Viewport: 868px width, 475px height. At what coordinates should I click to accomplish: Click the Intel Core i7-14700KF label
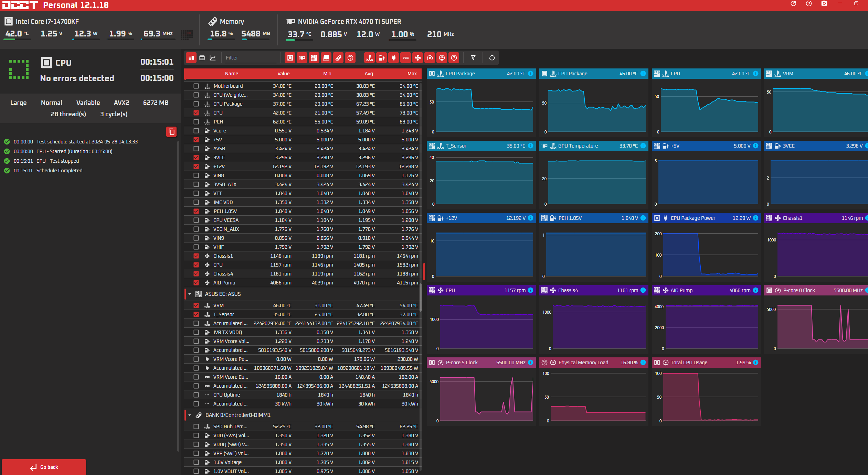pyautogui.click(x=47, y=21)
